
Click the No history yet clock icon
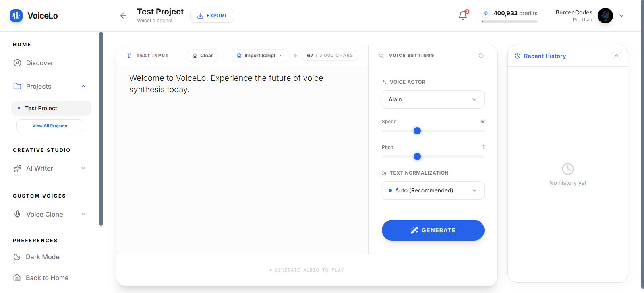coord(568,169)
